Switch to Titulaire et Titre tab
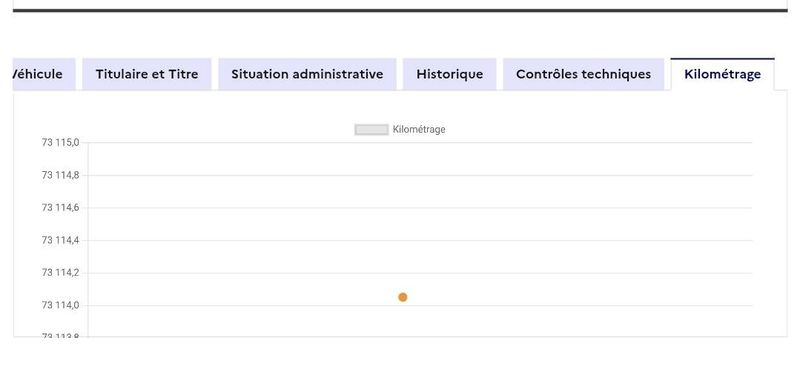This screenshot has height=369, width=800. pos(146,74)
